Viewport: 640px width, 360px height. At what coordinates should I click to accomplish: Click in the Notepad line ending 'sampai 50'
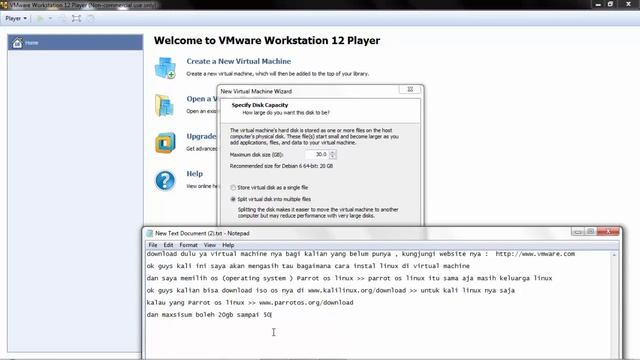pyautogui.click(x=209, y=315)
